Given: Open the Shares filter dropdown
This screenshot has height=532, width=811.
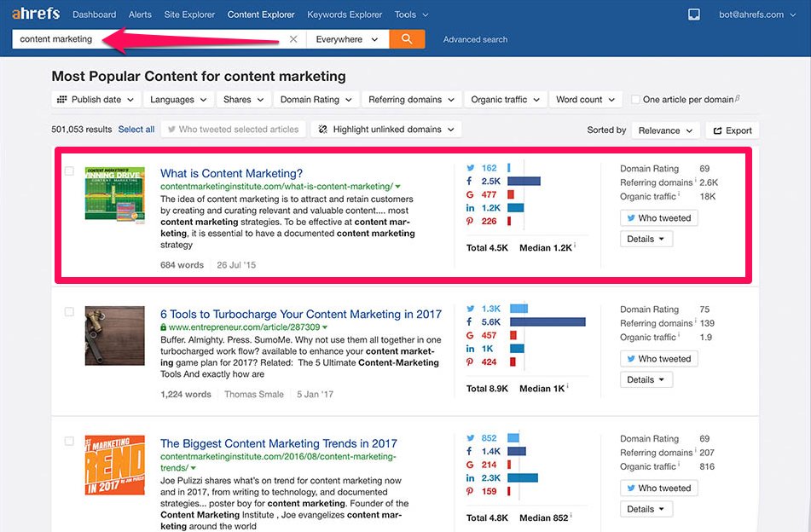Looking at the screenshot, I should pos(244,99).
